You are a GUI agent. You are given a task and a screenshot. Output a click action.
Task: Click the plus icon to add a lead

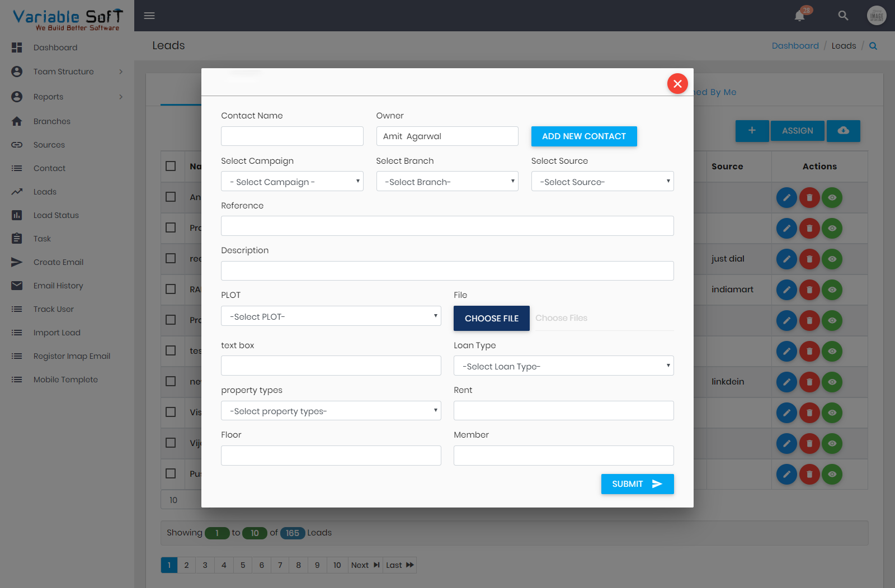[x=752, y=131]
